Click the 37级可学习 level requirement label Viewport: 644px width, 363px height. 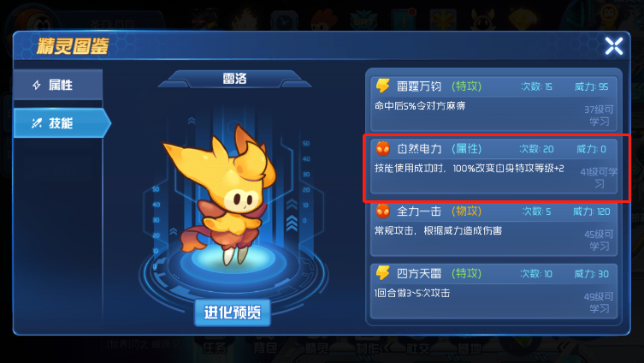tap(600, 116)
